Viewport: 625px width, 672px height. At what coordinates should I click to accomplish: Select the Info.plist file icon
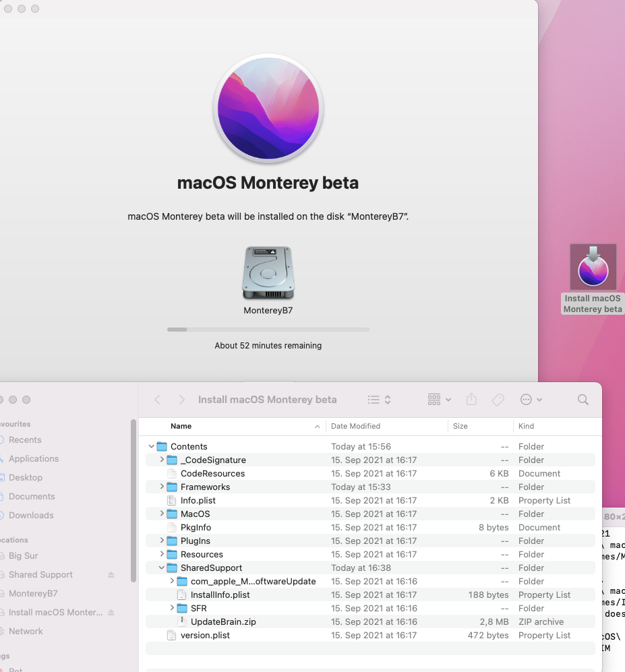[172, 501]
